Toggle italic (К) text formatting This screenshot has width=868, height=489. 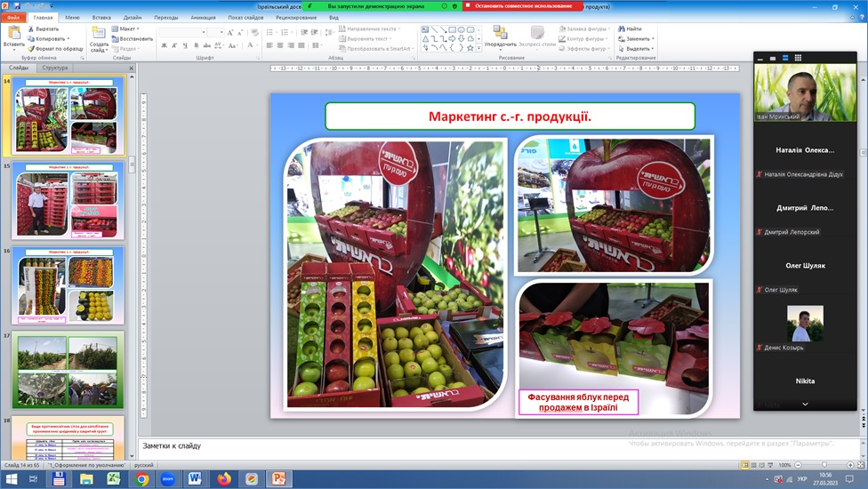point(175,45)
